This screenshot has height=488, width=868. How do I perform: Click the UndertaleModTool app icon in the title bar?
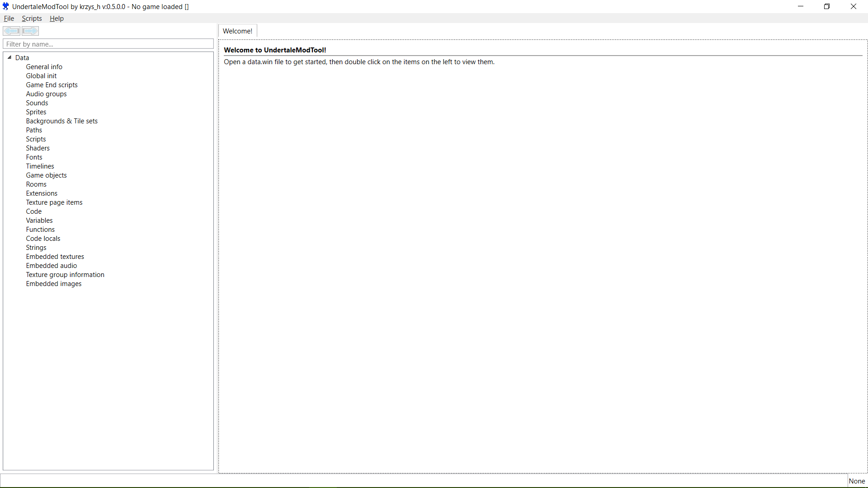[5, 6]
